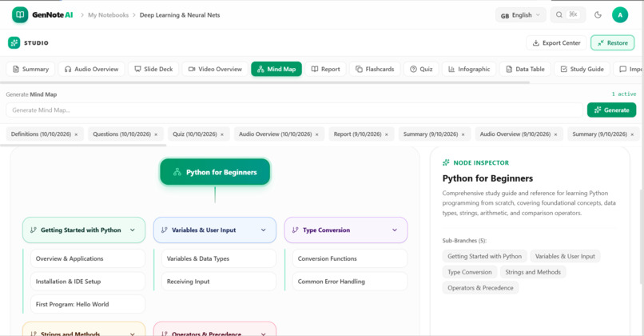Open the user avatar A menu
Viewport: 644px width, 336px height.
tap(620, 15)
